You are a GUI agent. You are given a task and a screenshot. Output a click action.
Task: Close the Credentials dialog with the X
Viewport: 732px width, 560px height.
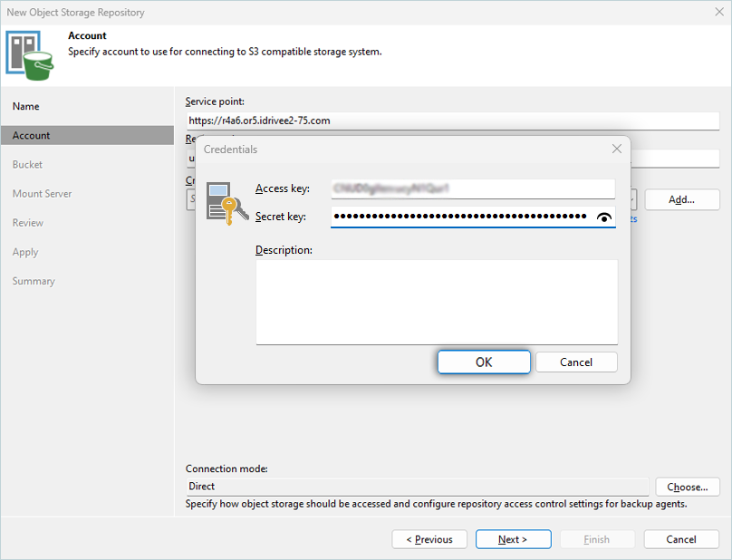[x=616, y=149]
